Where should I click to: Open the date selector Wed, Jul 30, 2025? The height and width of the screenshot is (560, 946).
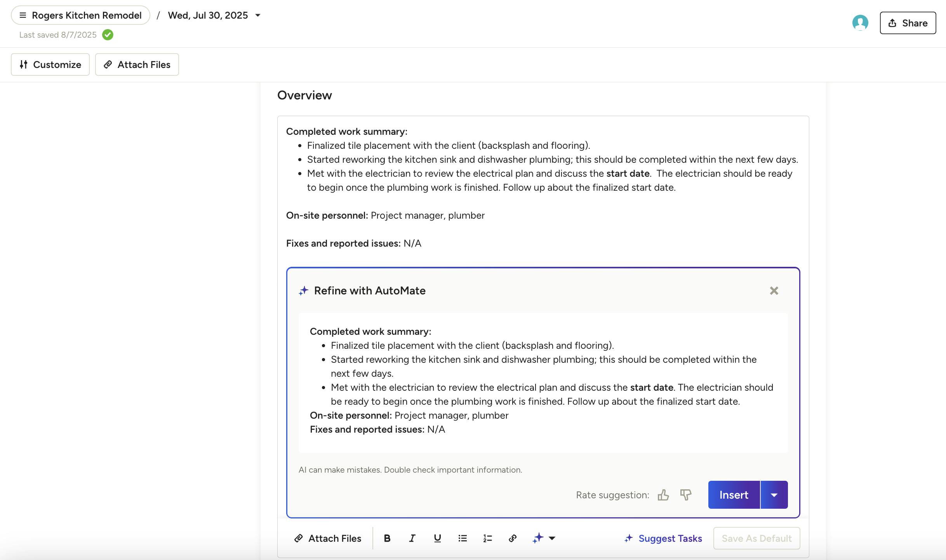tap(214, 16)
